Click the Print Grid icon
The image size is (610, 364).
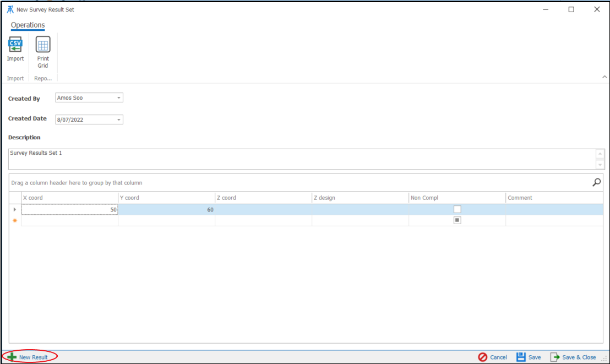43,45
